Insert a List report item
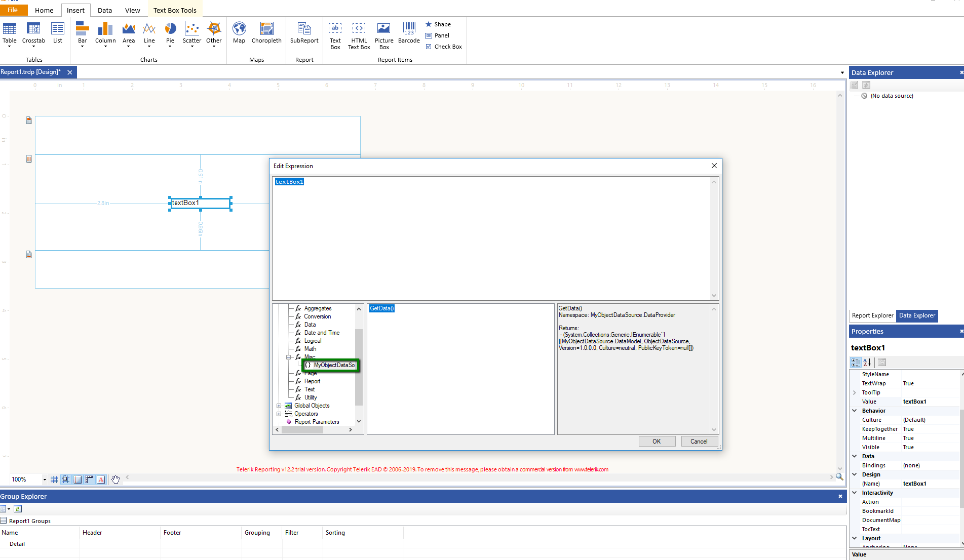964x560 pixels. tap(58, 33)
